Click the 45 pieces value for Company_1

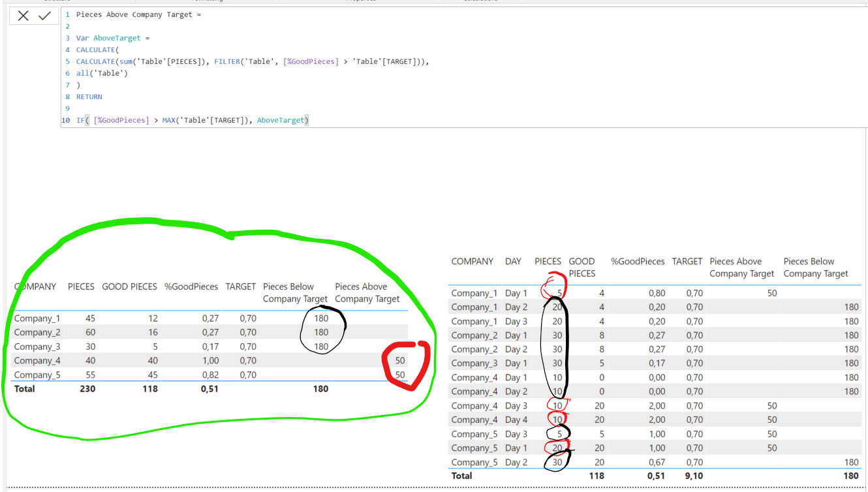coord(89,318)
